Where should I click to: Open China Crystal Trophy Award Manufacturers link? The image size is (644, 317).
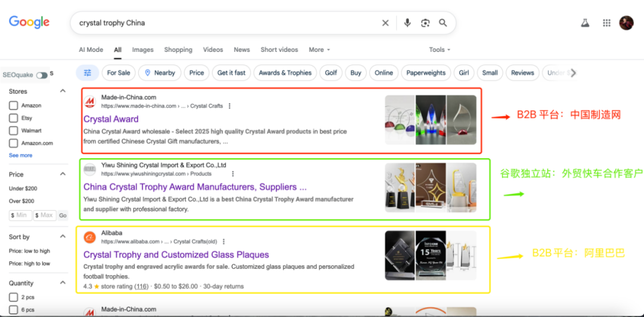[195, 187]
